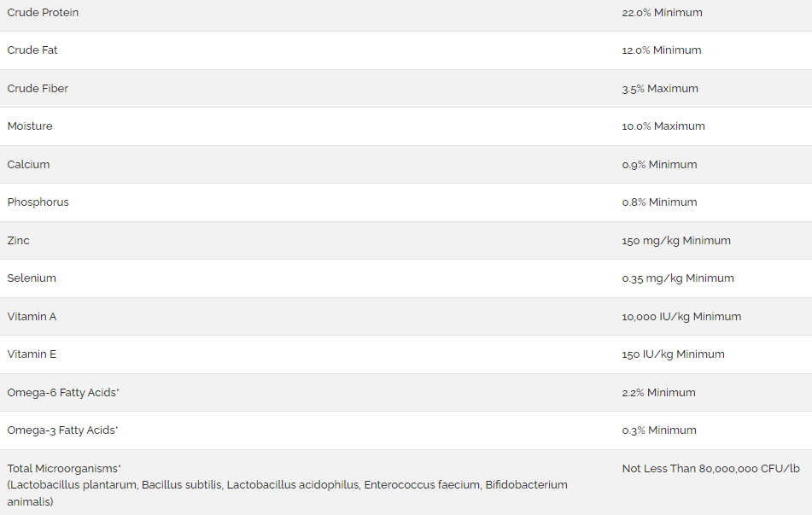The width and height of the screenshot is (812, 515).
Task: Click the Zinc row label
Action: click(18, 240)
